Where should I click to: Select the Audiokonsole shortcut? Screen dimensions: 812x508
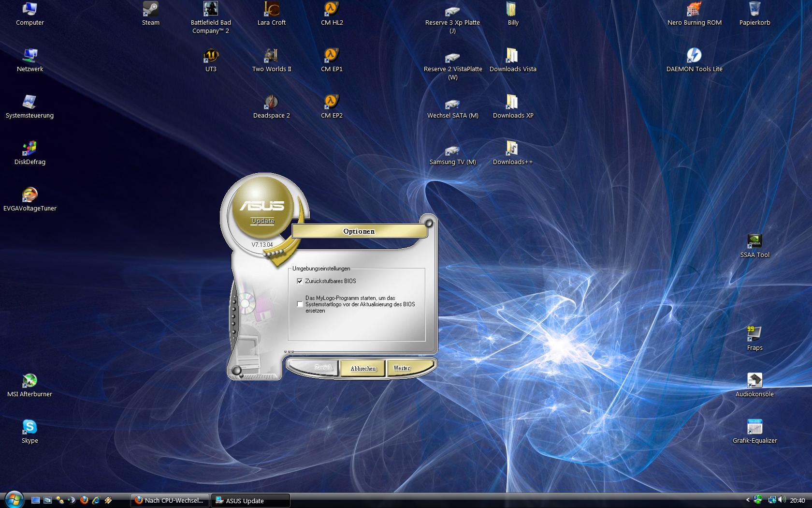pos(754,386)
